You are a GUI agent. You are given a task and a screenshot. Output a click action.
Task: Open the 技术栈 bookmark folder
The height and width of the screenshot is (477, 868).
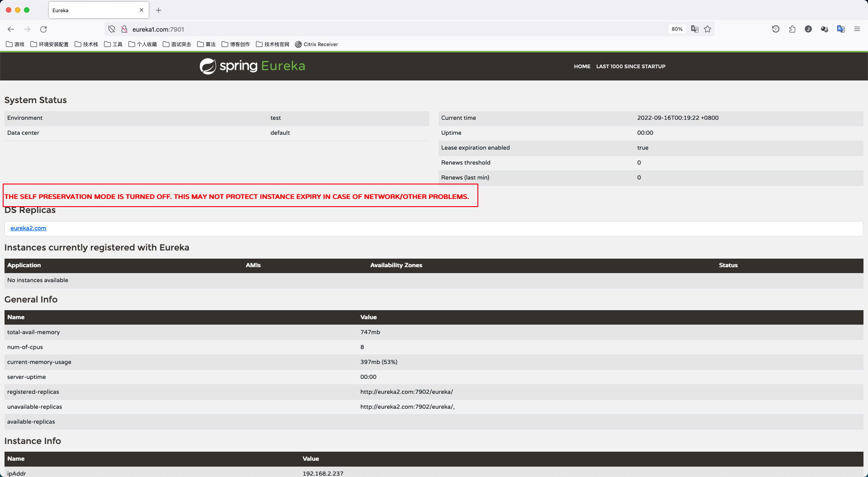[x=86, y=44]
